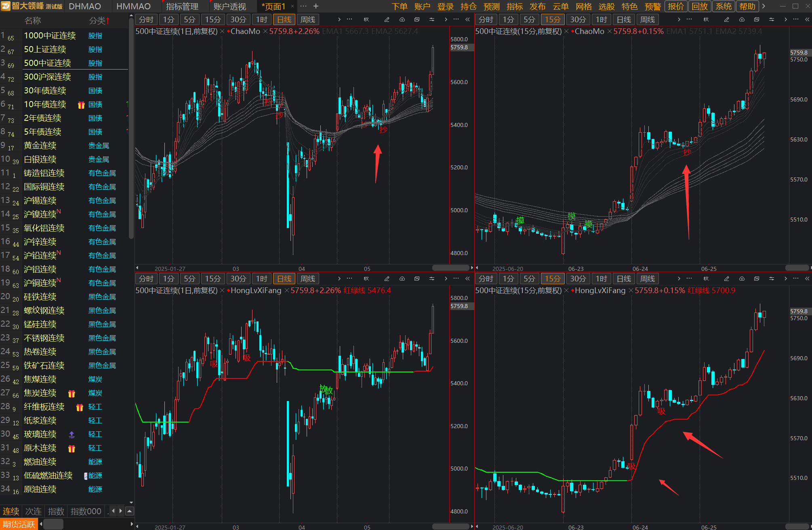Click the 帮助 help button

[747, 6]
